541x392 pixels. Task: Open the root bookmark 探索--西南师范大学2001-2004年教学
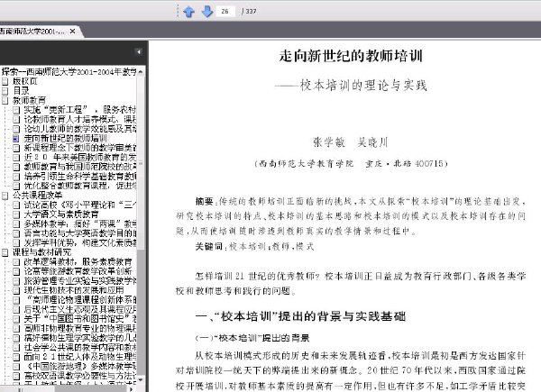point(69,72)
